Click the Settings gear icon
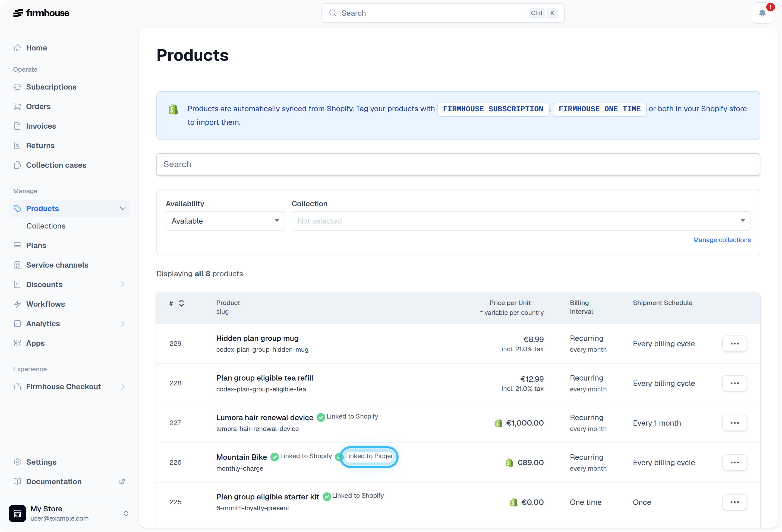The height and width of the screenshot is (532, 782). (x=17, y=462)
